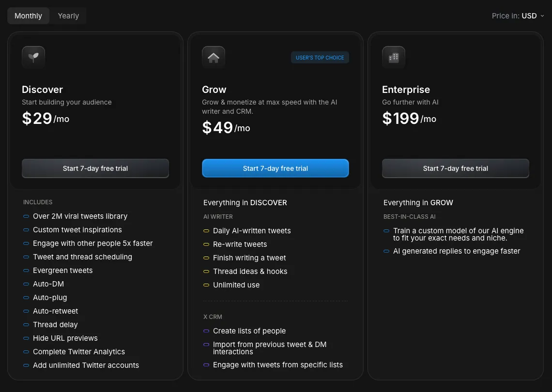Start the Grow plan 7-day free trial
Image resolution: width=552 pixels, height=392 pixels.
tap(275, 168)
